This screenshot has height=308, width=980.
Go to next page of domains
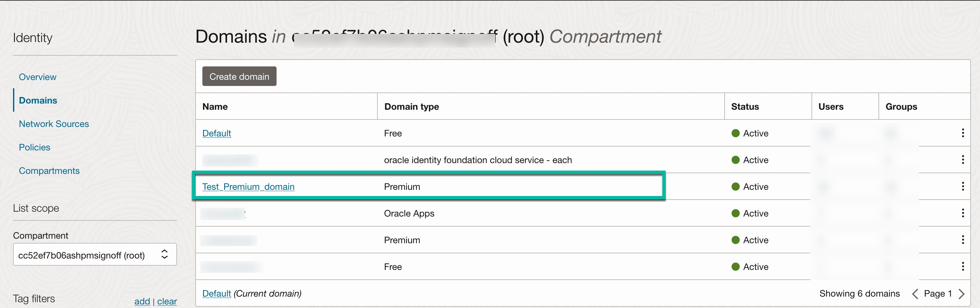pyautogui.click(x=961, y=294)
